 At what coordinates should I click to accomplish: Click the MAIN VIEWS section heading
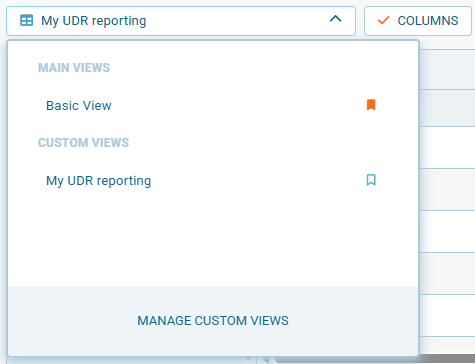pos(74,68)
